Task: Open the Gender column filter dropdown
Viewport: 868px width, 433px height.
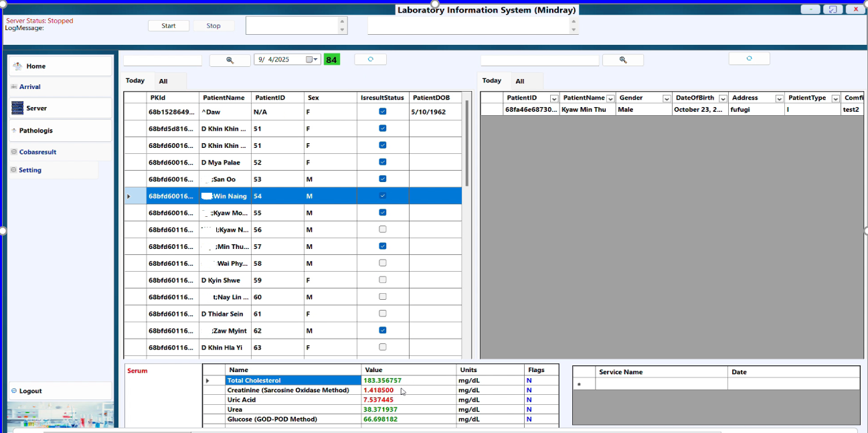Action: click(x=666, y=98)
